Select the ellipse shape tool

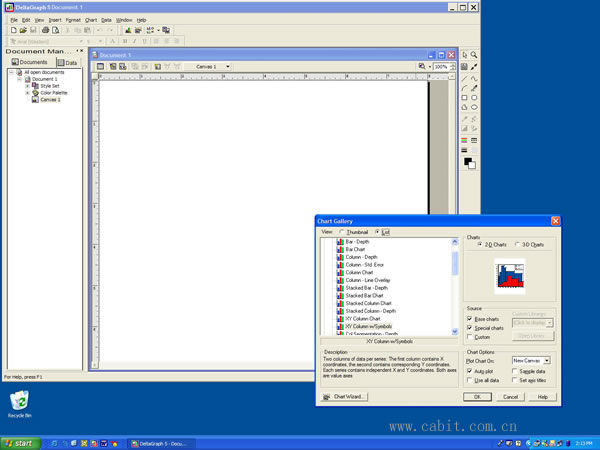tap(474, 107)
